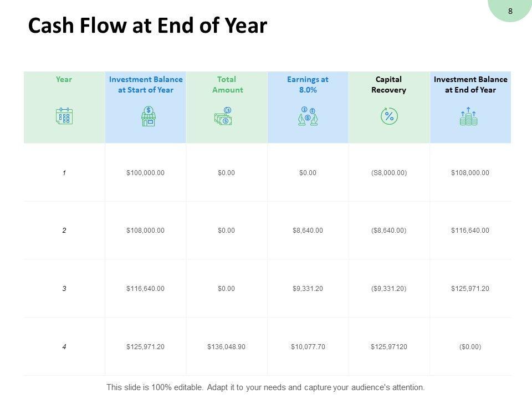Click the $8,640.00 earnings cell

click(x=308, y=231)
